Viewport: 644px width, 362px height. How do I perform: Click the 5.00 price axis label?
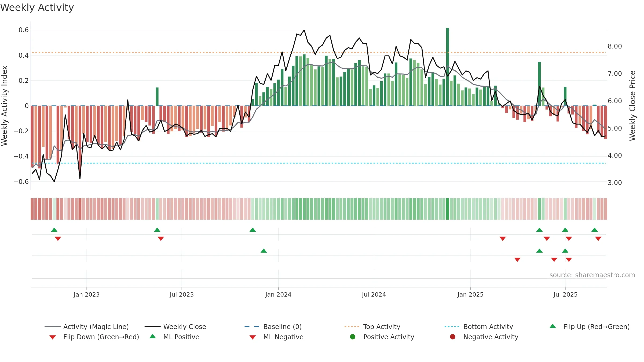pos(615,128)
